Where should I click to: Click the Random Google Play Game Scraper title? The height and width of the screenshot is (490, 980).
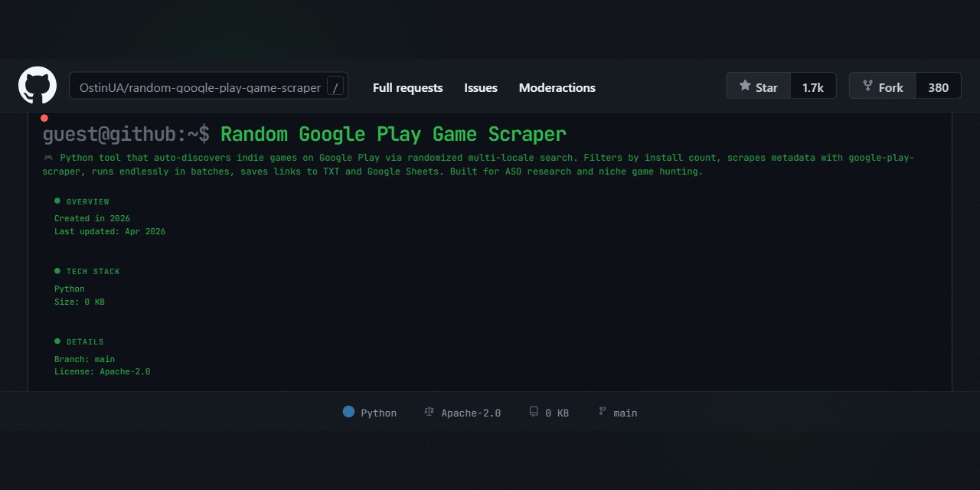click(x=394, y=135)
